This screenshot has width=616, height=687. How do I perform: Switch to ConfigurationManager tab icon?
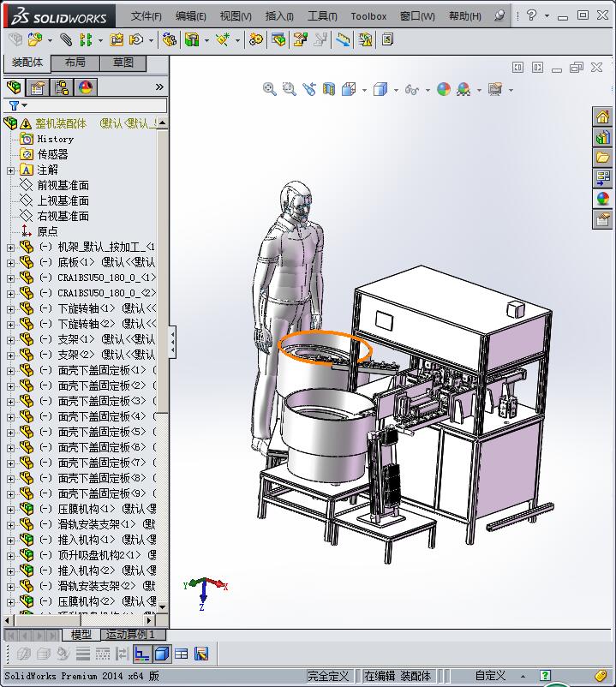[62, 87]
